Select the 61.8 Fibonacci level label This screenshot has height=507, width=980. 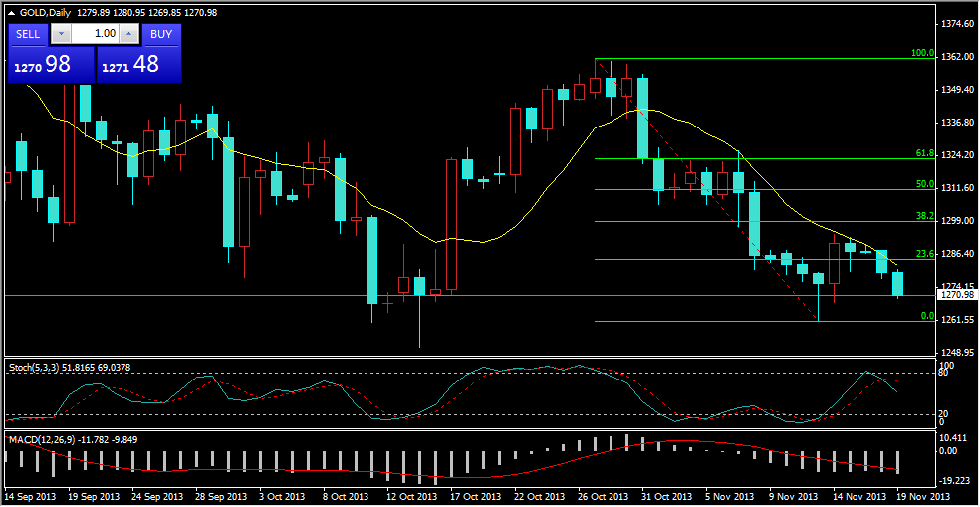pos(924,154)
